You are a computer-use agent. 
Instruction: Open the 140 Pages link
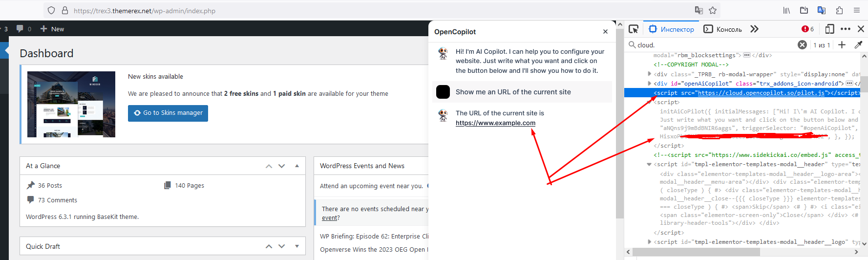click(190, 186)
